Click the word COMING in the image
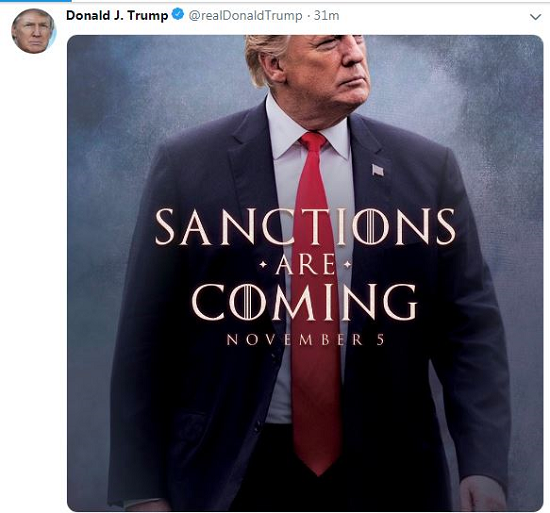Viewport: 550px width, 513px height. click(304, 302)
